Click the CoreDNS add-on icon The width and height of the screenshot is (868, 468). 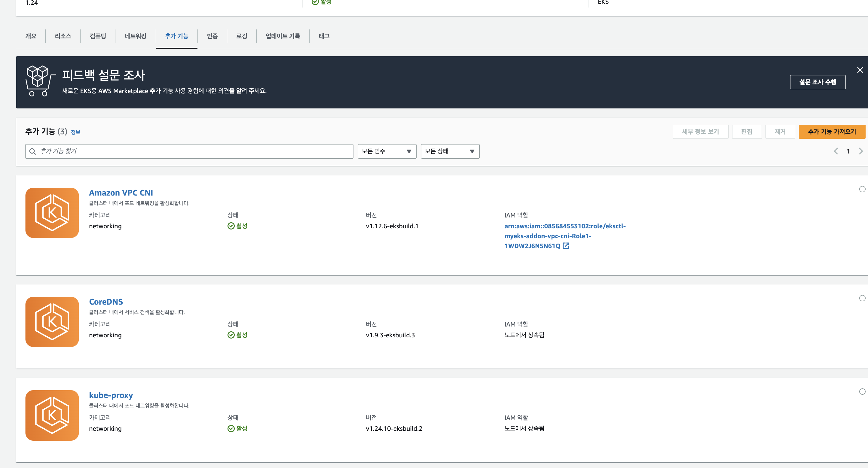[52, 321]
